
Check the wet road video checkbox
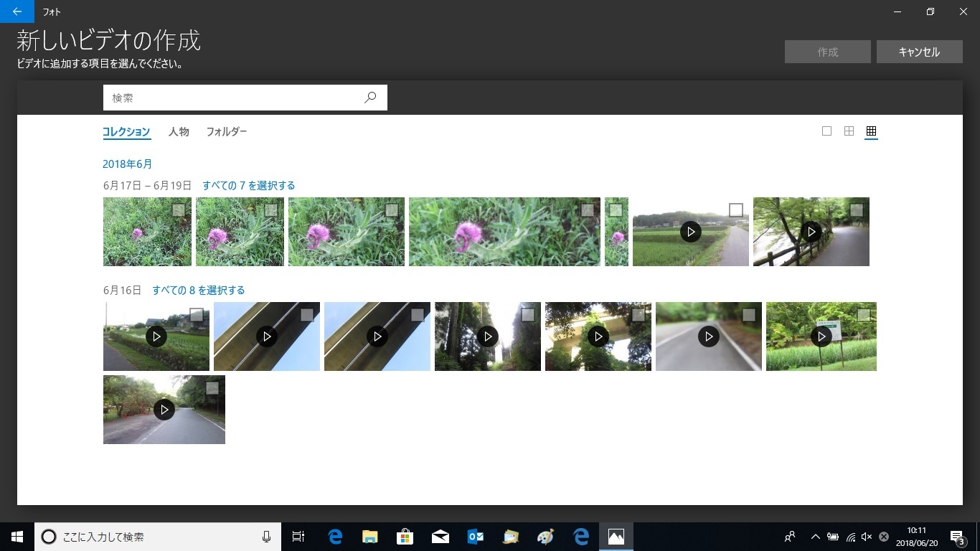(x=212, y=388)
